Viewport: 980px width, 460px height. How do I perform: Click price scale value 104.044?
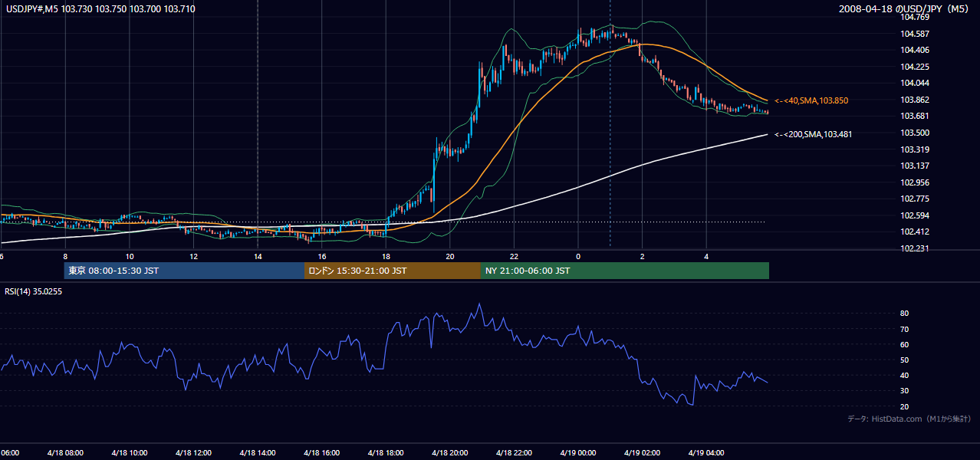point(915,83)
